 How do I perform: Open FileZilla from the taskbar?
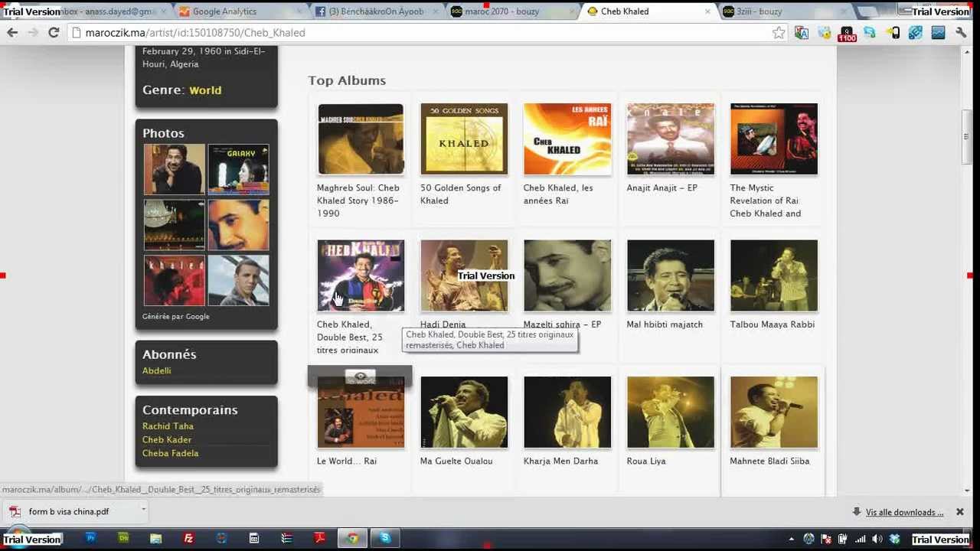[188, 539]
